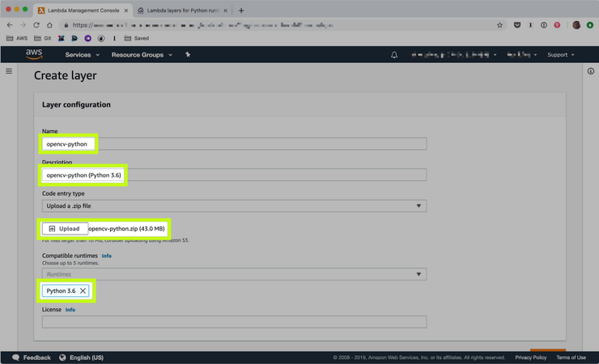Click the Description input field

[234, 175]
